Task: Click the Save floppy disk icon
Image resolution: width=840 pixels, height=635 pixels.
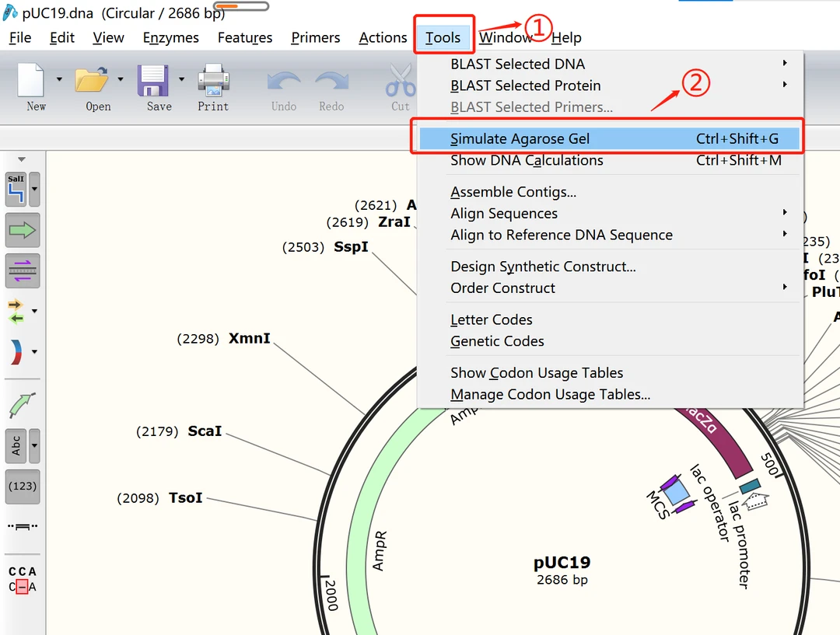Action: 153,81
